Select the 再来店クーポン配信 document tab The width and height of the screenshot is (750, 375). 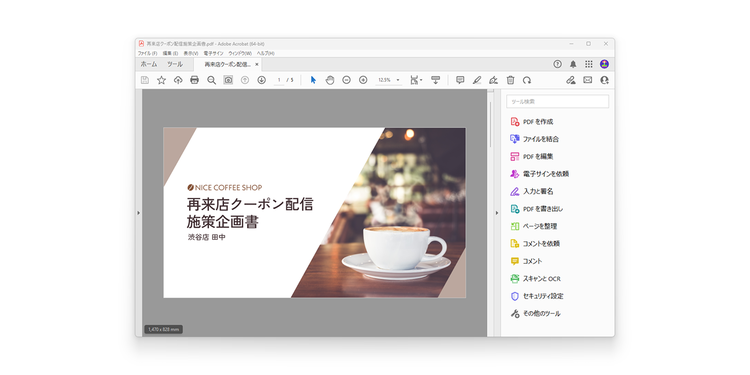228,64
